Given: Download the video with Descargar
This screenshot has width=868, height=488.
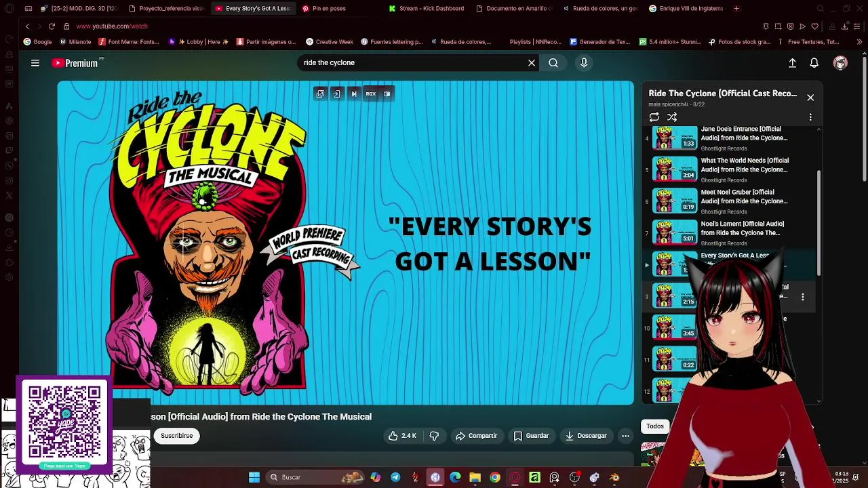Looking at the screenshot, I should coord(586,436).
